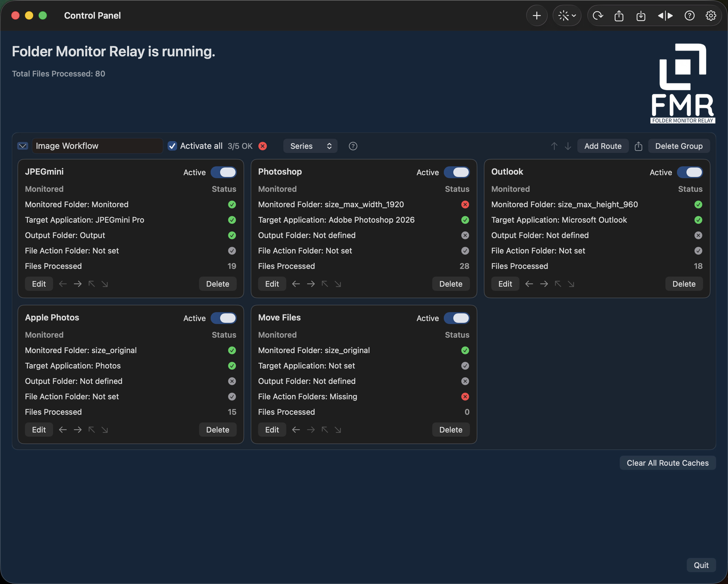Viewport: 728px width, 584px height.
Task: Click the refresh icon in toolbar
Action: point(597,15)
